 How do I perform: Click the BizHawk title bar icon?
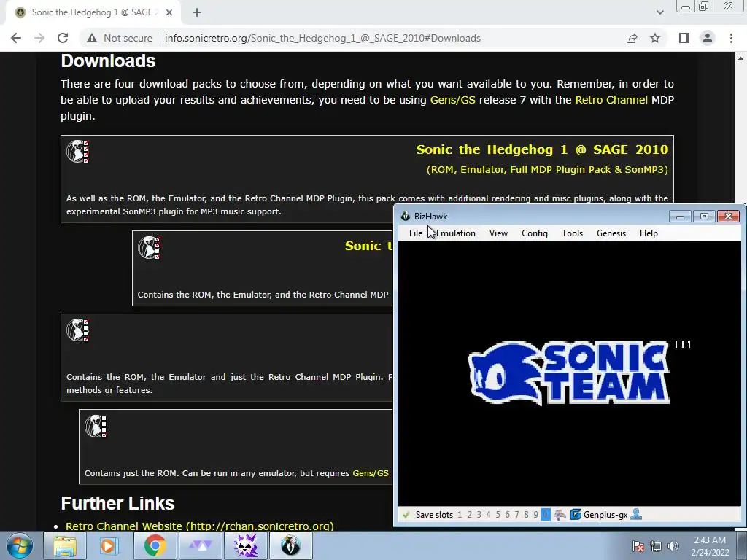(406, 216)
